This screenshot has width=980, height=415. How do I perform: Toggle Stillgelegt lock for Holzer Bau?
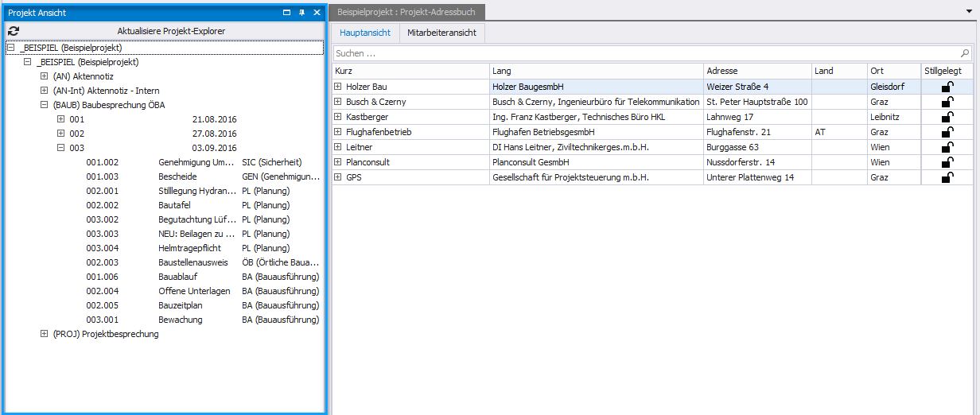(x=947, y=87)
